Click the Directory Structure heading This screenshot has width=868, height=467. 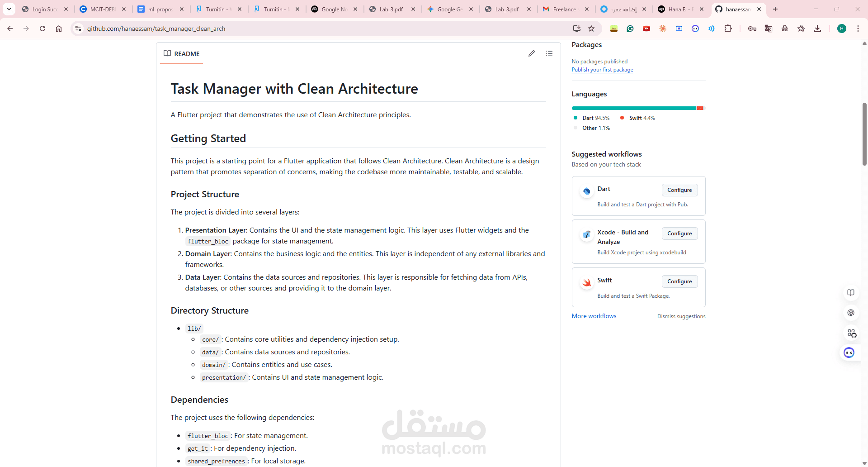(210, 310)
